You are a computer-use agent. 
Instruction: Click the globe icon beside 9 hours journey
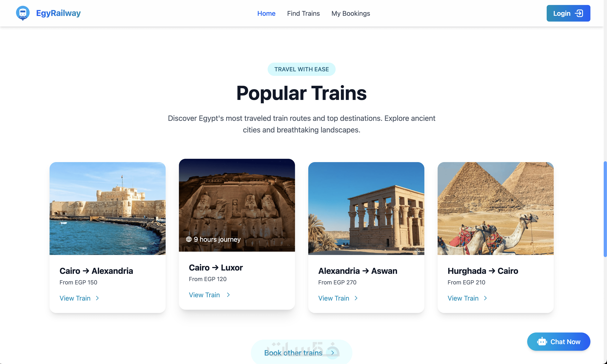(189, 239)
